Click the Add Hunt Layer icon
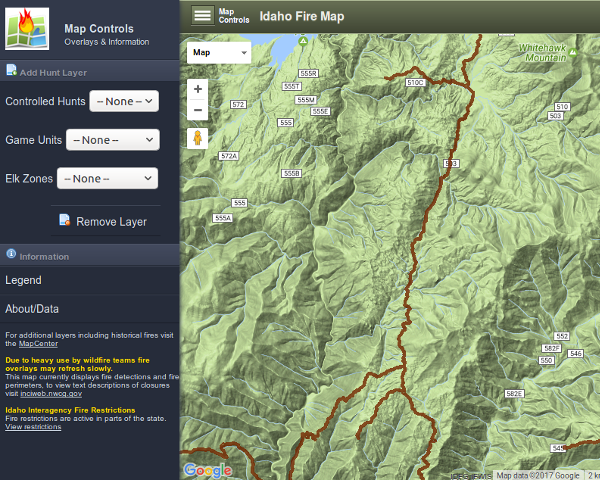600x480 pixels. point(12,71)
